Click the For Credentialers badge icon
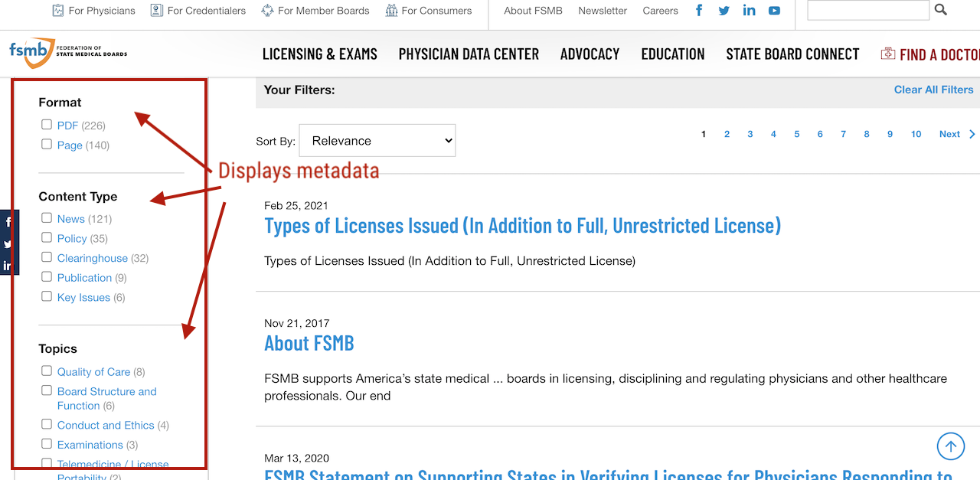 [x=157, y=11]
